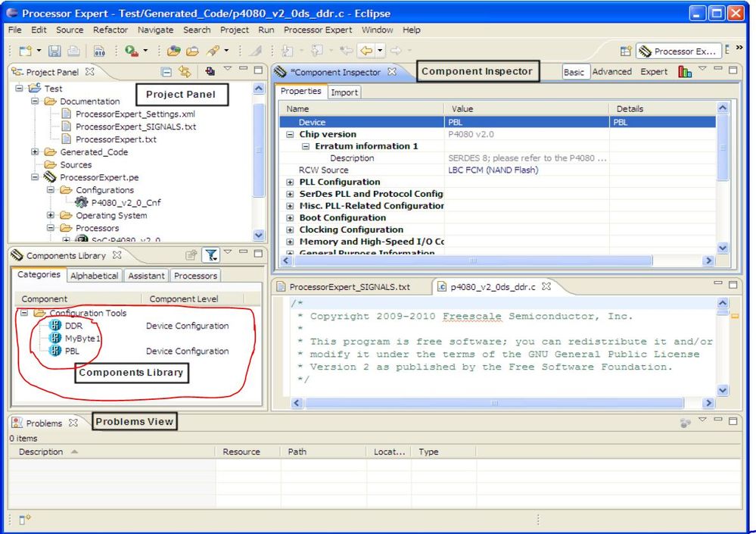This screenshot has width=756, height=534.
Task: Click the generate code icon in Project Panel toolbar
Action: 210,71
